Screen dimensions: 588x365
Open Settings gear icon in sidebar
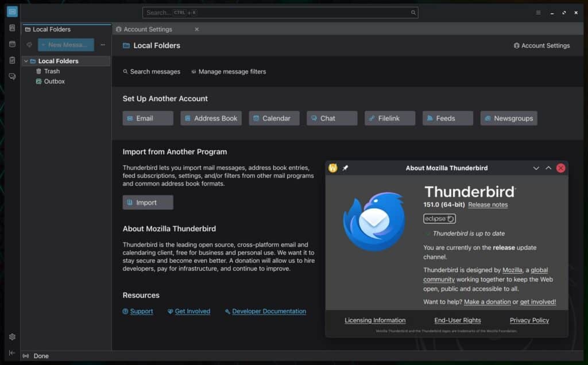(x=12, y=336)
